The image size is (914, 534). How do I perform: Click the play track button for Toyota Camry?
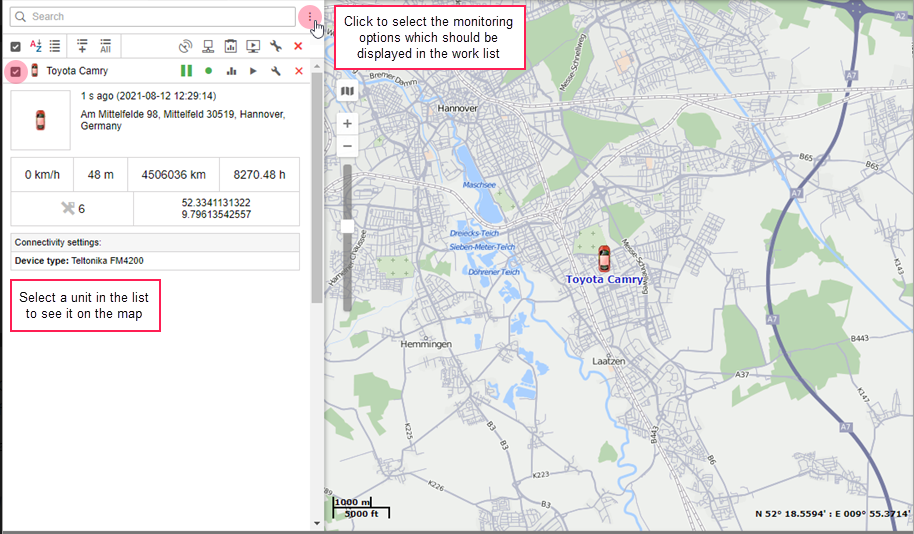coord(253,71)
